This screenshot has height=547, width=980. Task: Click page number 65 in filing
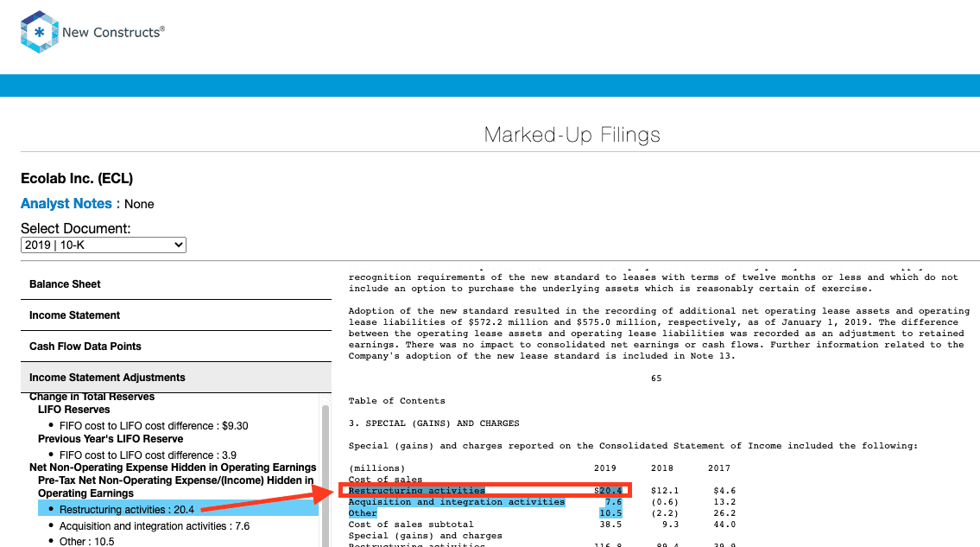[x=656, y=378]
